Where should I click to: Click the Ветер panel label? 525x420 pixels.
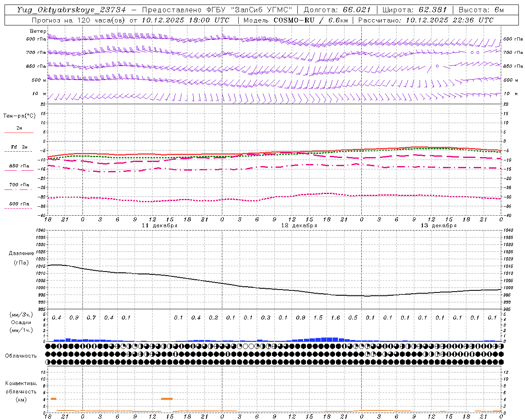(x=38, y=31)
